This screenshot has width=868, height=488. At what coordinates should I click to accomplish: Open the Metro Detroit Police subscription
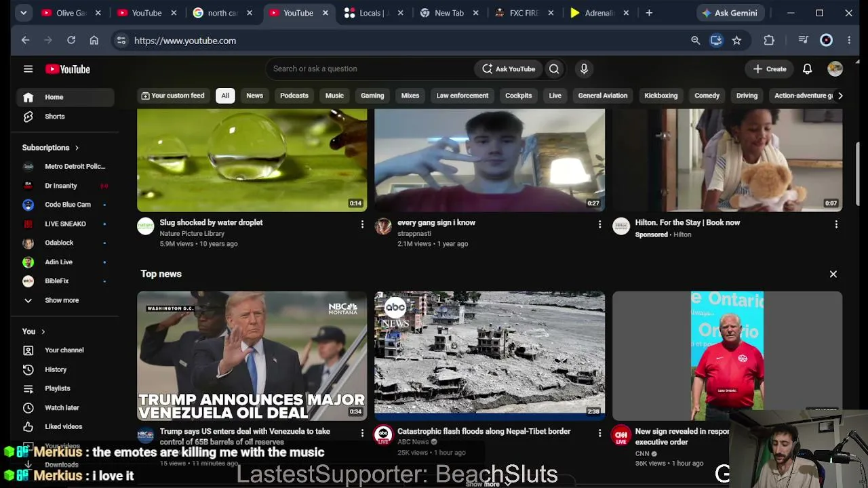(x=65, y=167)
